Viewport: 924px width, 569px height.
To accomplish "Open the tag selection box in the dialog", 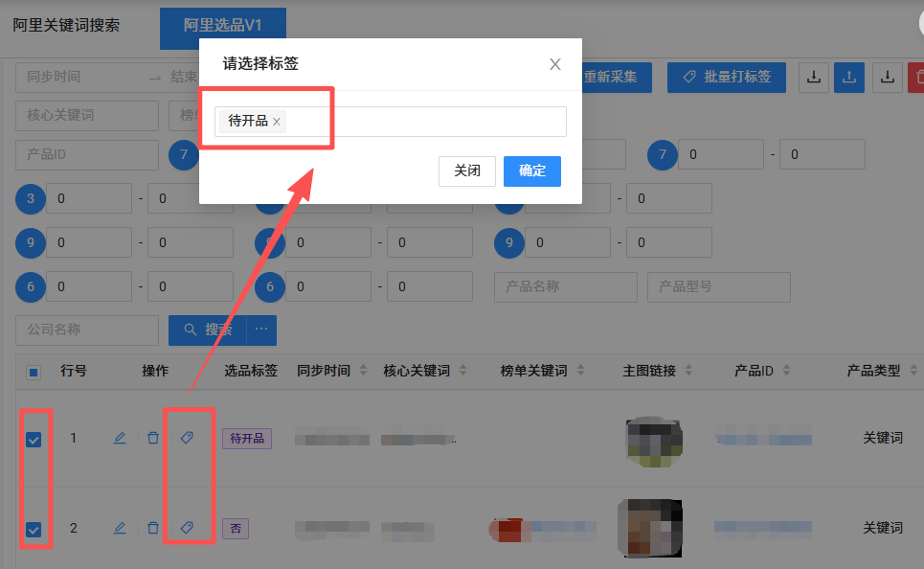I will pos(390,122).
